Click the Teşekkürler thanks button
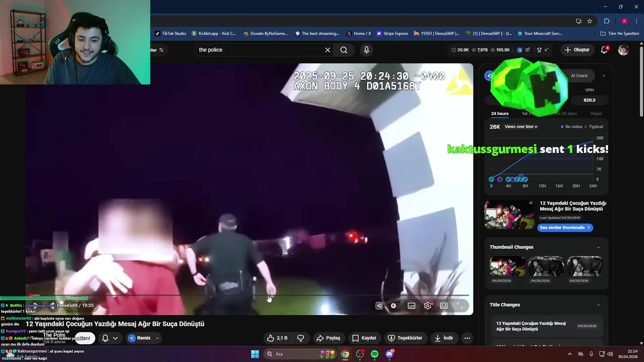Image resolution: width=644 pixels, height=362 pixels. pyautogui.click(x=405, y=338)
